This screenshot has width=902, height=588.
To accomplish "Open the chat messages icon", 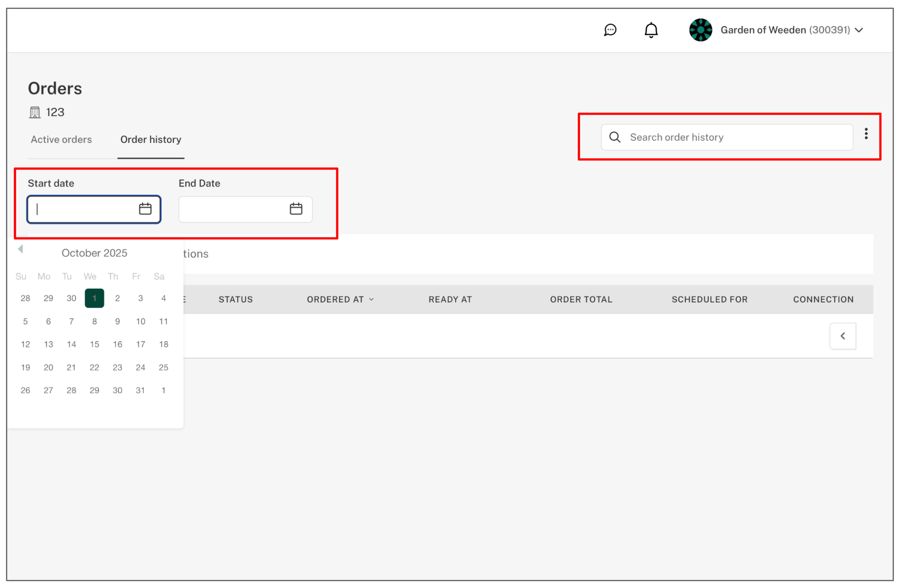I will (x=610, y=30).
